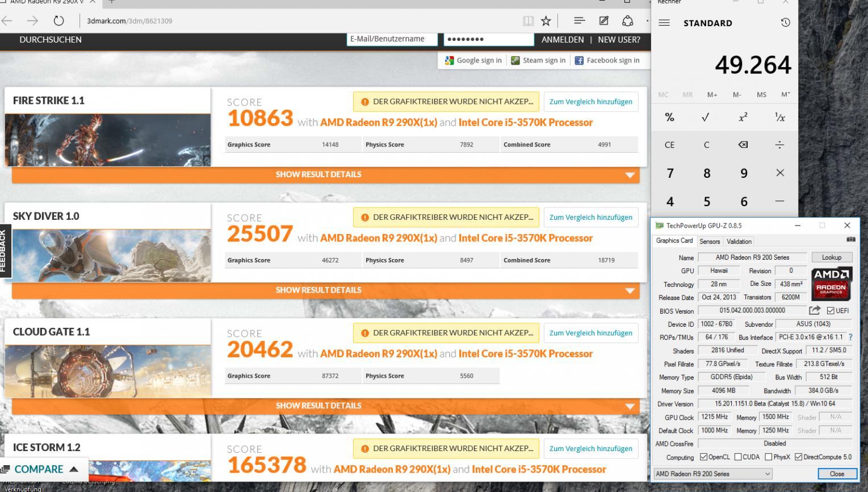Sign in with Google

pyautogui.click(x=473, y=60)
